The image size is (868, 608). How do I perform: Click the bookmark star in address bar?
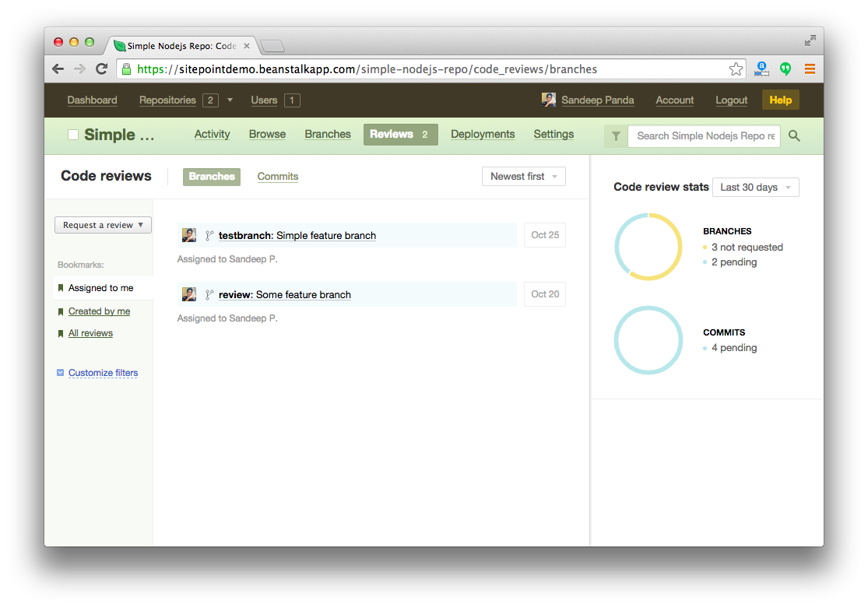pyautogui.click(x=736, y=69)
